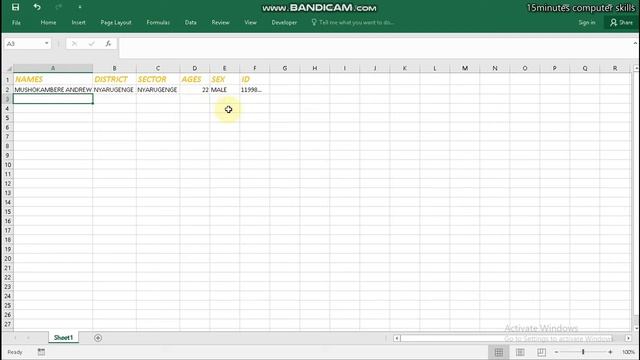Click the Name Box showing A3
Screen dimensions: 640x360
pyautogui.click(x=24, y=44)
